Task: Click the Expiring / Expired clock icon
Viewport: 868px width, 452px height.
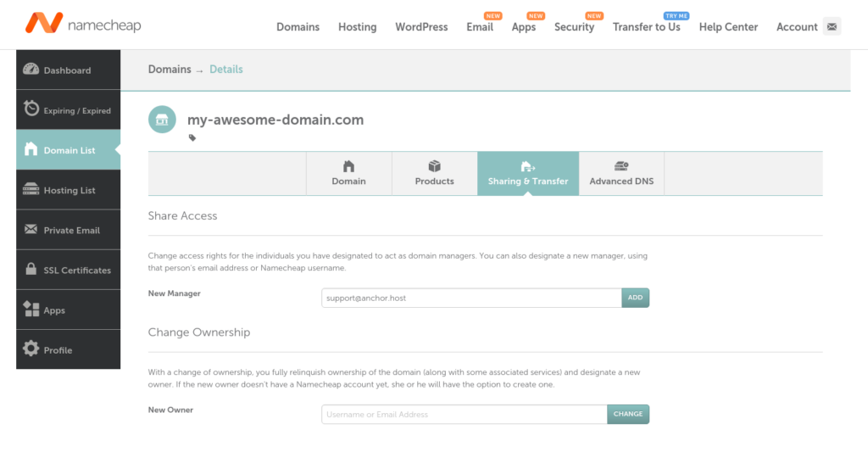Action: (31, 109)
